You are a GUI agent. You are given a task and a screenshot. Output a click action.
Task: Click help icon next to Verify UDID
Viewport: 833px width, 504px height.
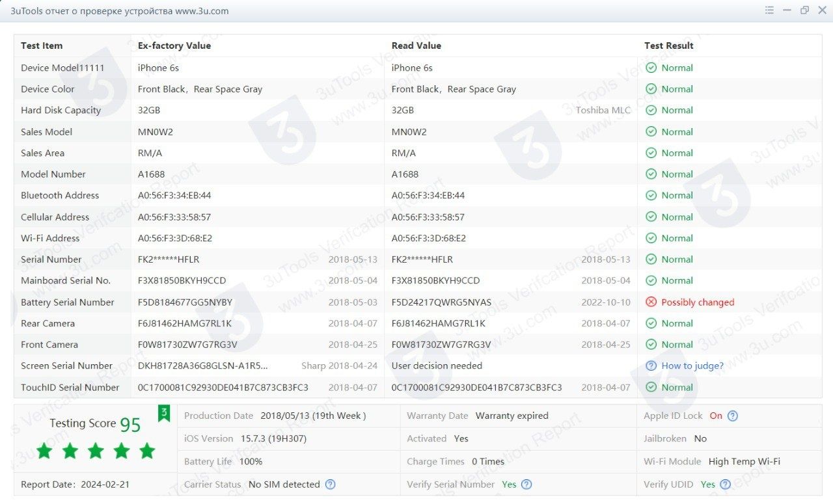(725, 484)
